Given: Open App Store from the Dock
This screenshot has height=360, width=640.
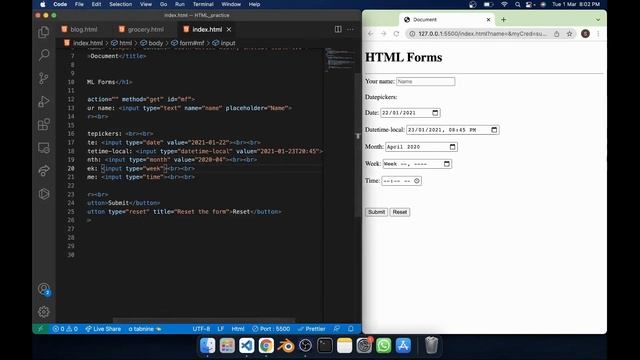Looking at the screenshot, I should click(x=403, y=346).
